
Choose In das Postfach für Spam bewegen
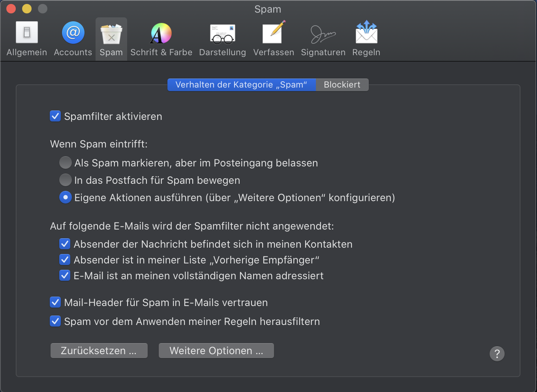pos(66,180)
